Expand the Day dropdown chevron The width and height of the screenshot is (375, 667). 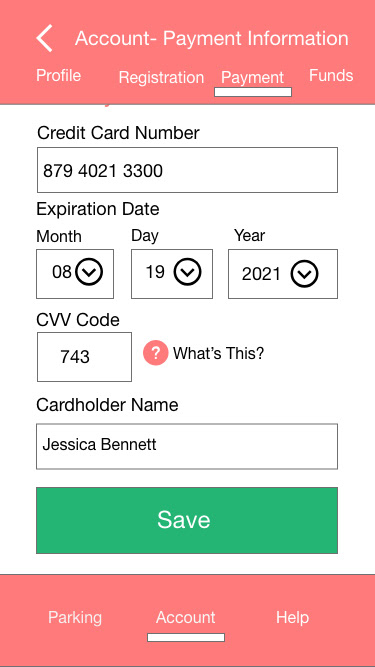pyautogui.click(x=187, y=271)
